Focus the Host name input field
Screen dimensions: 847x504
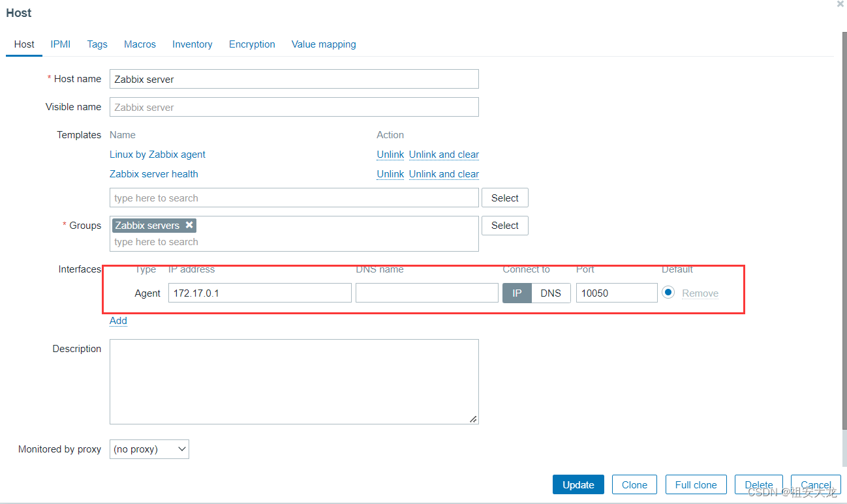click(x=294, y=79)
